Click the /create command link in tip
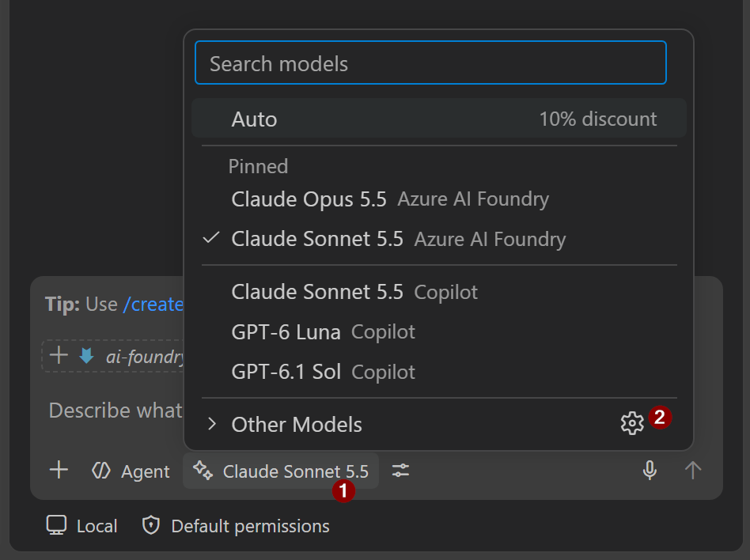The image size is (750, 560). pos(153,305)
